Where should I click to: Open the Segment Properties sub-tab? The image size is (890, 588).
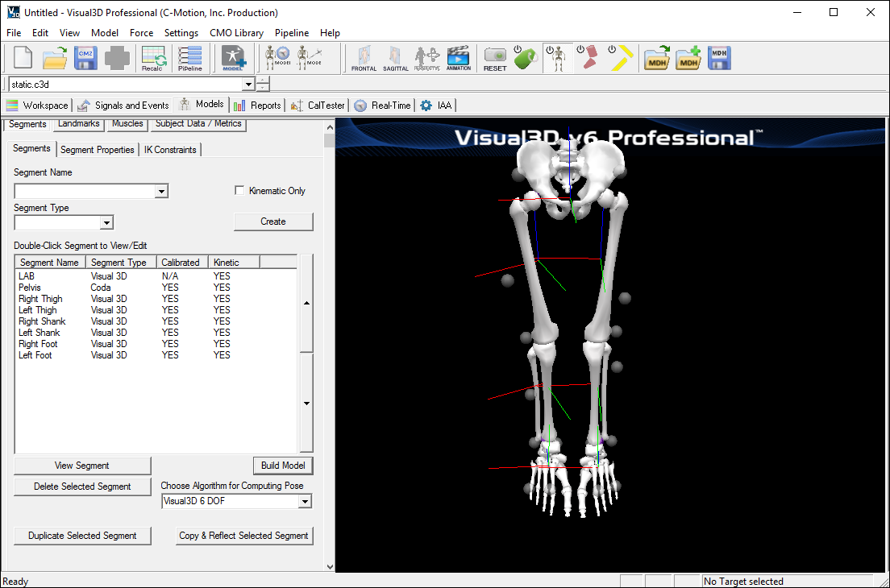(97, 150)
